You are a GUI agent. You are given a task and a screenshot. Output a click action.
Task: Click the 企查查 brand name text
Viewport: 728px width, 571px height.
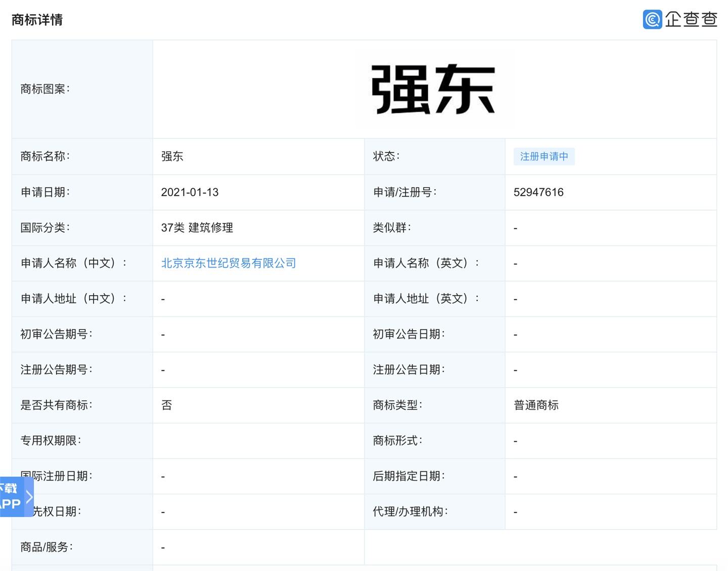tap(691, 19)
